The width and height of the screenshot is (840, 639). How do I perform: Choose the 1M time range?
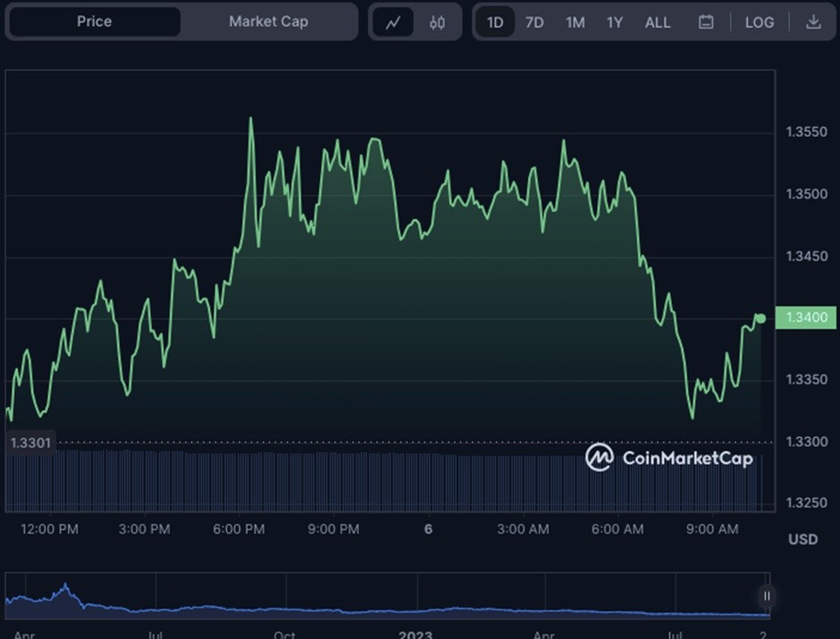pos(575,22)
